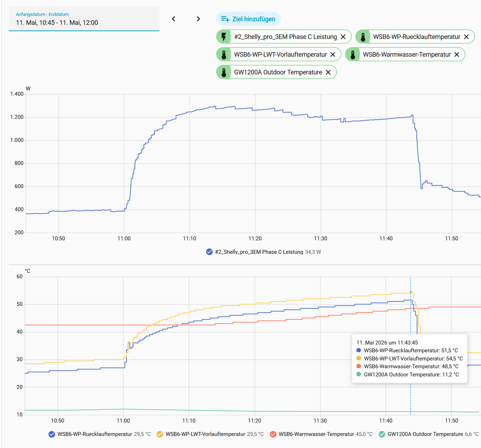Go to previous time range arrow

click(x=174, y=19)
